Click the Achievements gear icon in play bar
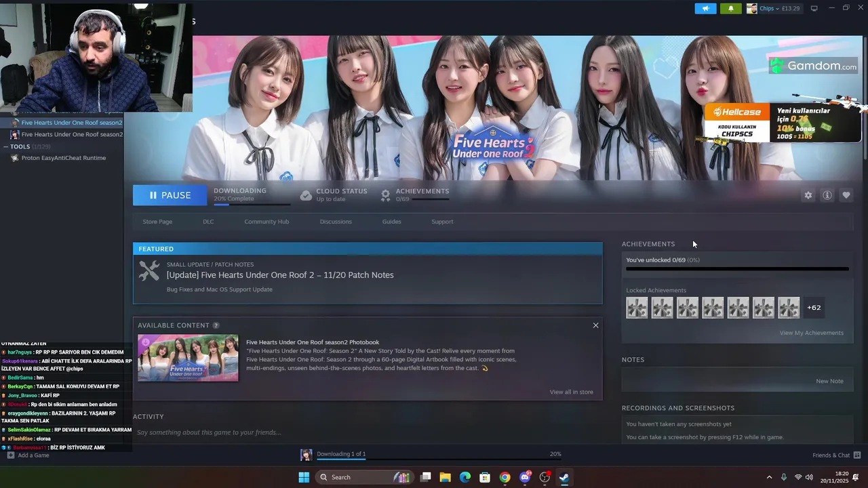 tap(385, 195)
